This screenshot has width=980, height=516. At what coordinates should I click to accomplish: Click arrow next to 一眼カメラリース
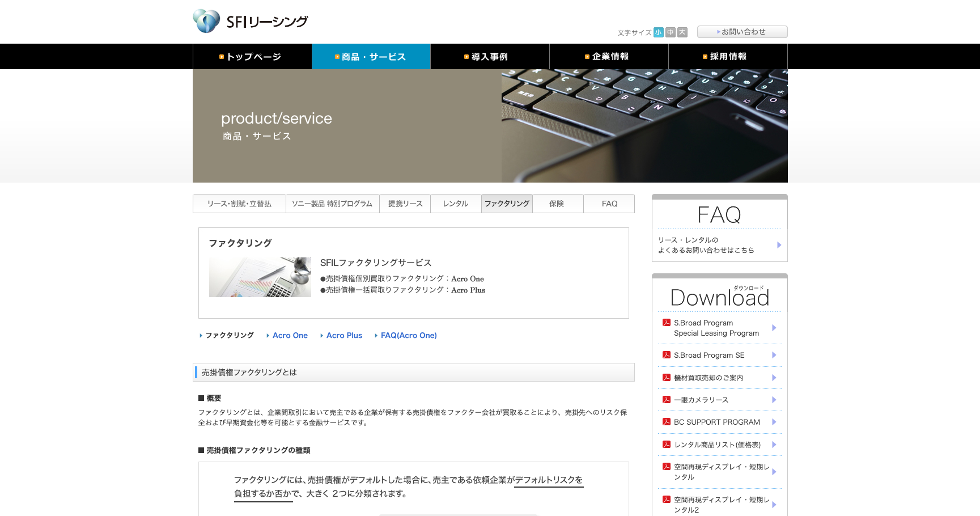pyautogui.click(x=774, y=400)
